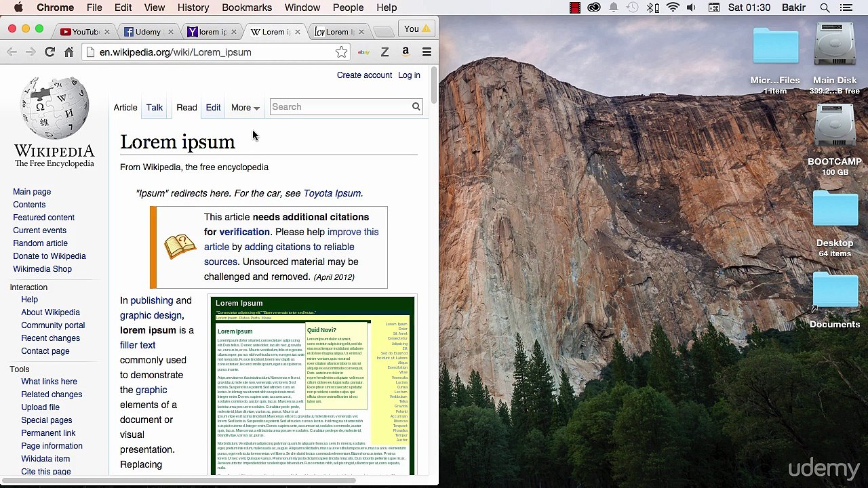Open the View menu
The height and width of the screenshot is (488, 868).
point(155,7)
